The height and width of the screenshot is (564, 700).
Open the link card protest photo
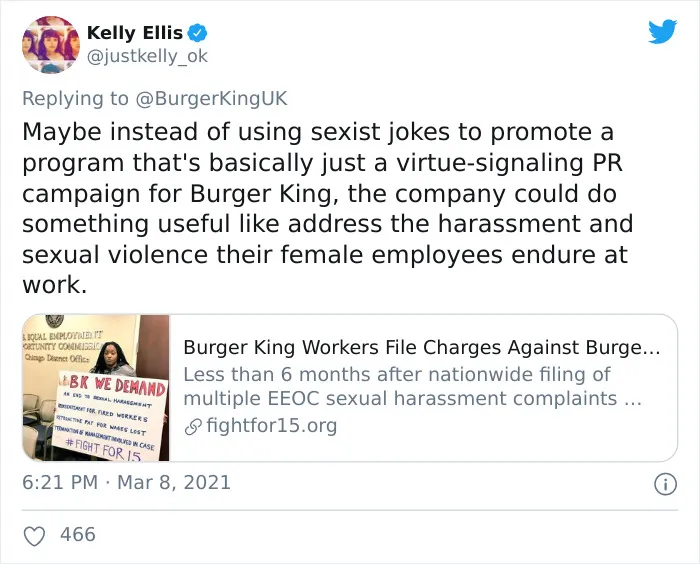(x=96, y=388)
